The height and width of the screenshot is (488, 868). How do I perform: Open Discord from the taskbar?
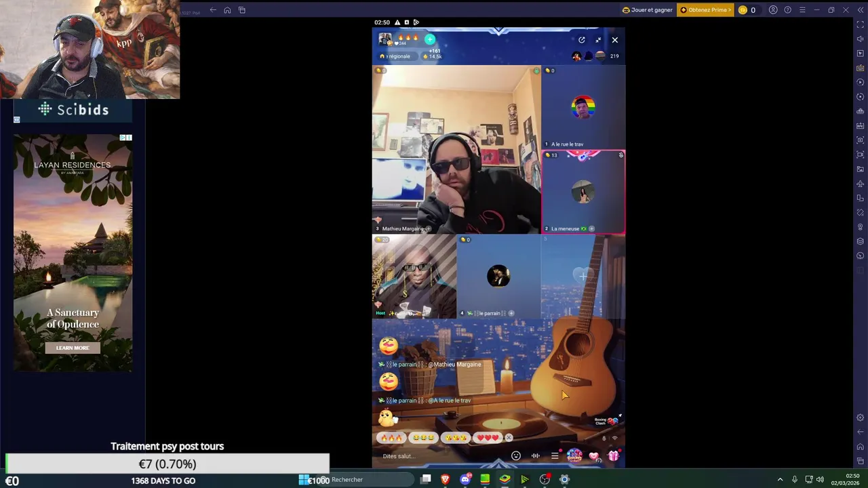pyautogui.click(x=465, y=480)
